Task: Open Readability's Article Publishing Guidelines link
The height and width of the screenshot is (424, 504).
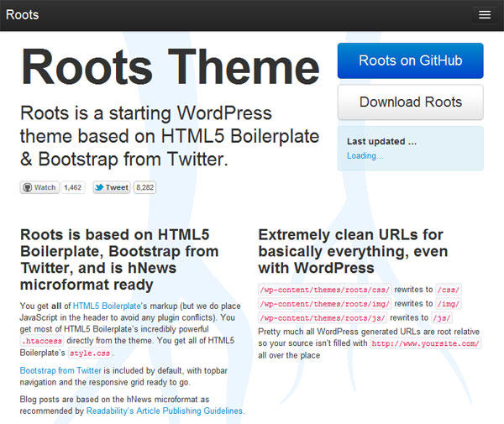Action: (165, 411)
